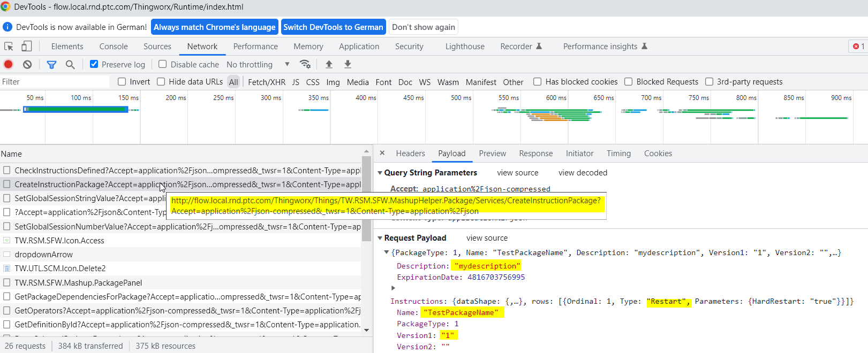868x353 pixels.
Task: Collapse the Request Payload section
Action: coord(380,238)
